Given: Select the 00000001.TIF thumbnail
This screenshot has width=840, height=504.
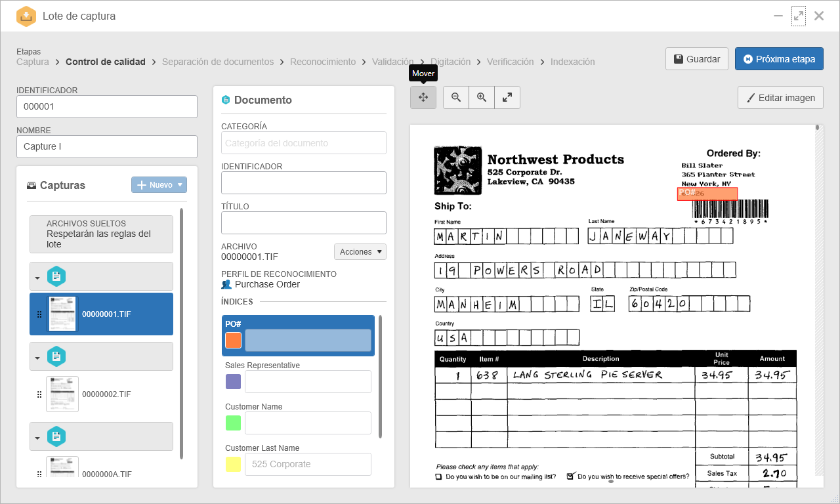Looking at the screenshot, I should [62, 314].
